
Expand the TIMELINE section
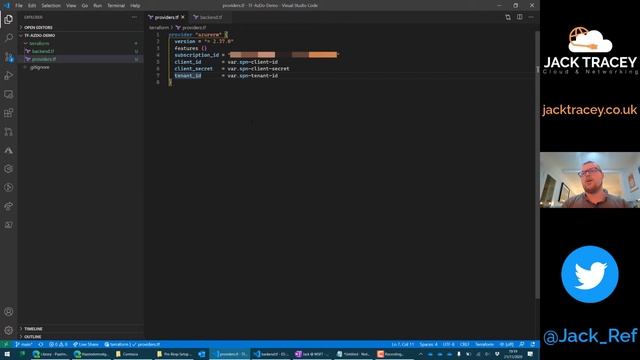pos(33,329)
